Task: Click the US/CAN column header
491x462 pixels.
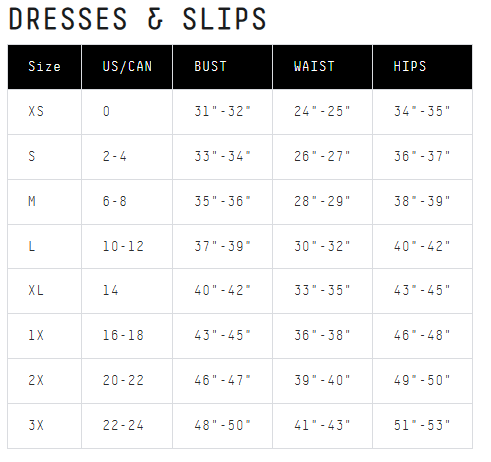Action: (x=127, y=67)
